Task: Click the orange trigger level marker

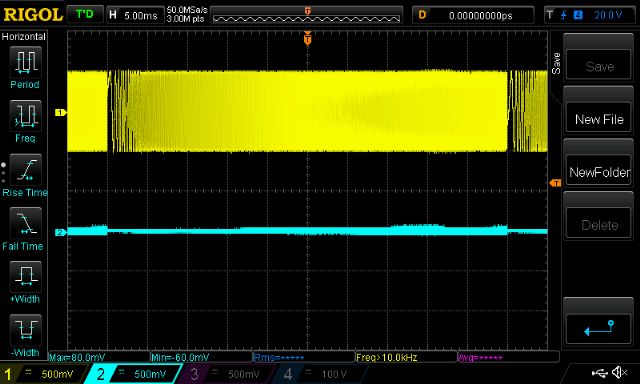Action: [x=555, y=183]
